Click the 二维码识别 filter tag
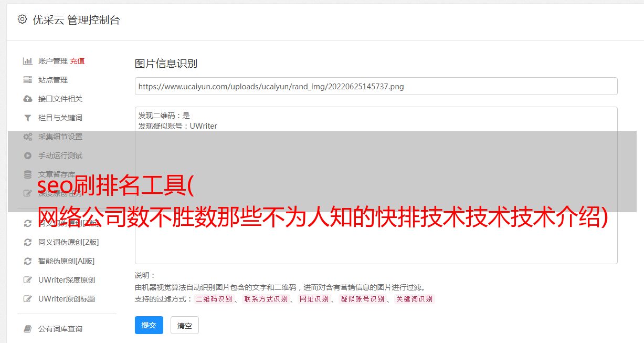This screenshot has width=644, height=343. click(214, 299)
